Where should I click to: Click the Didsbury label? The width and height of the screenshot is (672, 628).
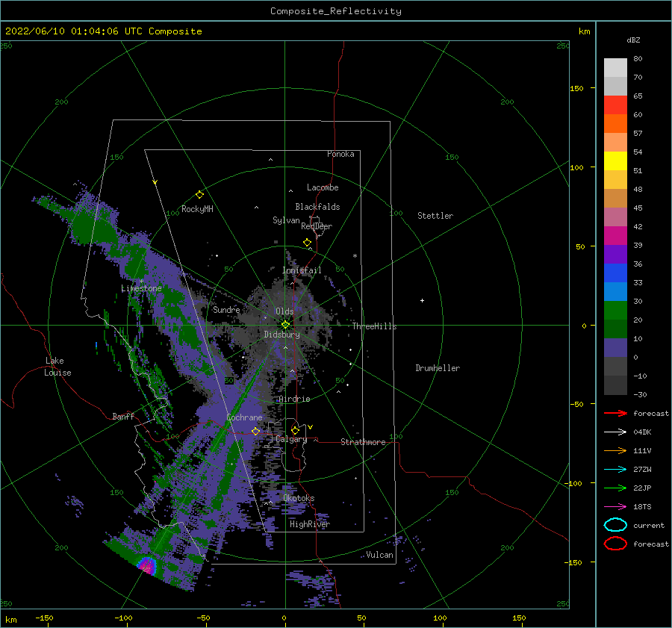point(282,335)
